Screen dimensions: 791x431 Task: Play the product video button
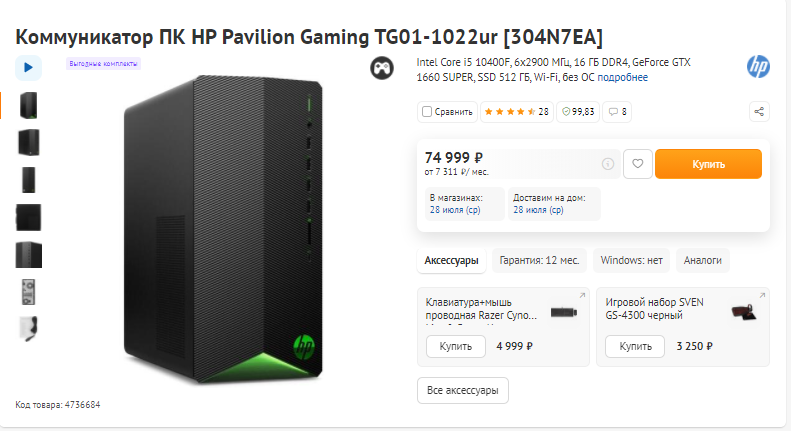click(28, 67)
